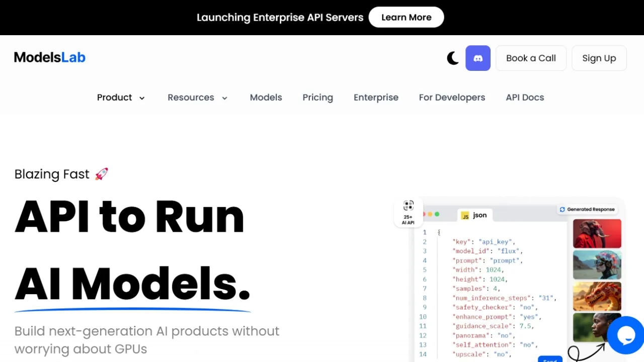Click the yellow JS file icon
Screen dimensions: 644x362
[465, 216]
